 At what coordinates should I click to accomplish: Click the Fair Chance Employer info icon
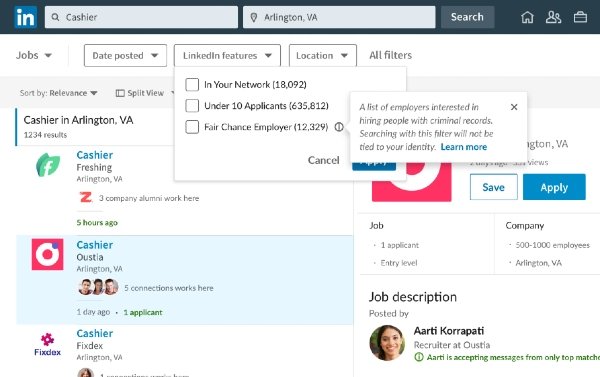point(339,127)
